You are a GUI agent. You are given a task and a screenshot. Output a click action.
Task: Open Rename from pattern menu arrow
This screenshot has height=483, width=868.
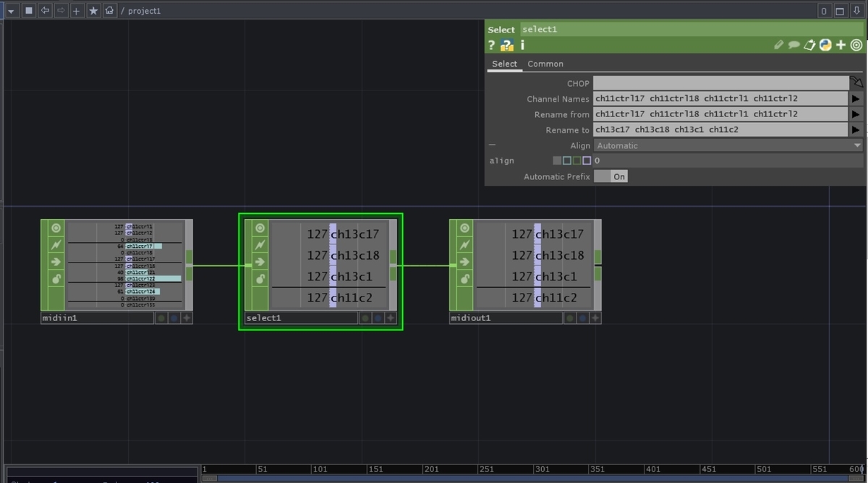coord(856,114)
